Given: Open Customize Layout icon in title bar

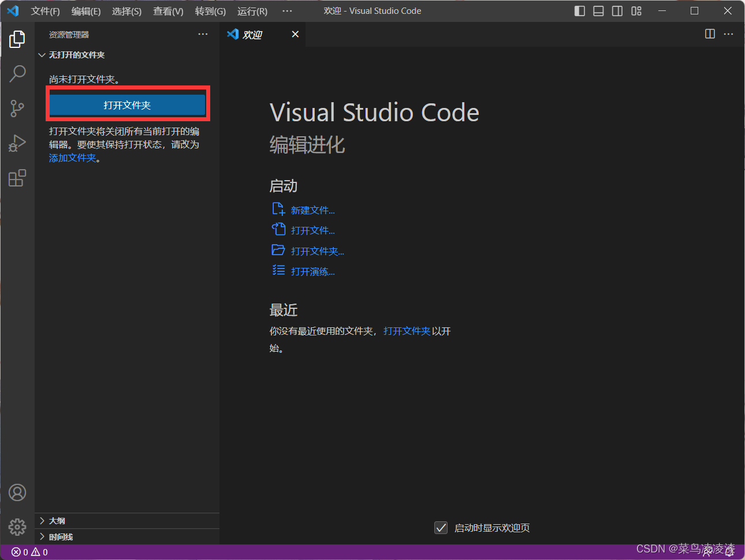Looking at the screenshot, I should (x=636, y=11).
